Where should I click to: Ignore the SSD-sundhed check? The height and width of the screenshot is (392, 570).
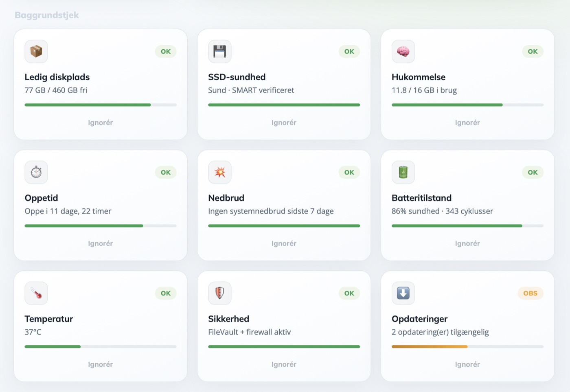284,123
